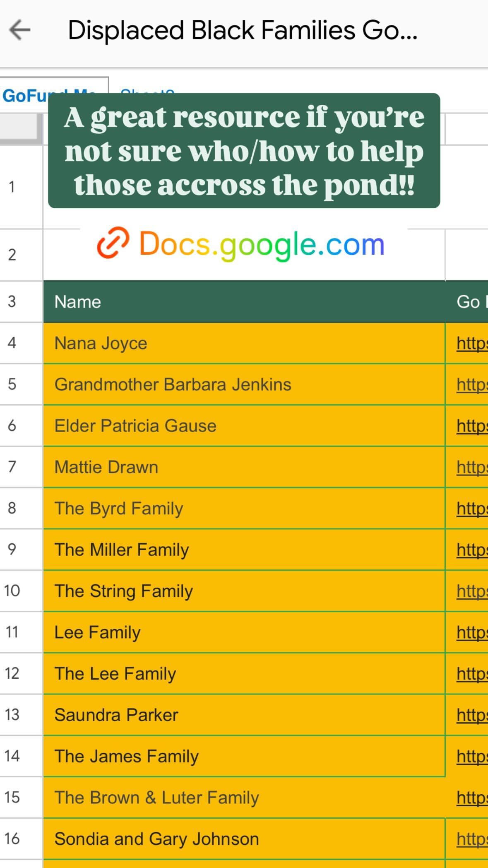This screenshot has width=488, height=868.
Task: Click The String Family cell
Action: pos(243,591)
